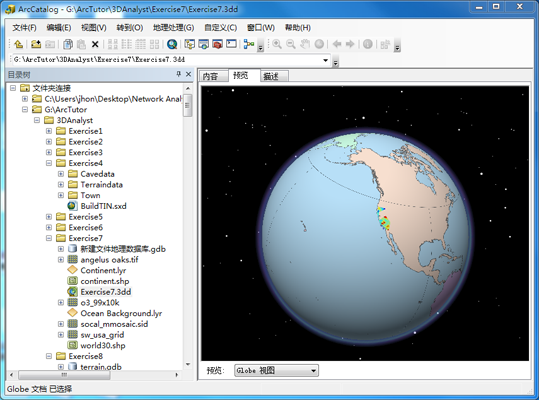Expand the Exercise2 folder

[x=49, y=142]
